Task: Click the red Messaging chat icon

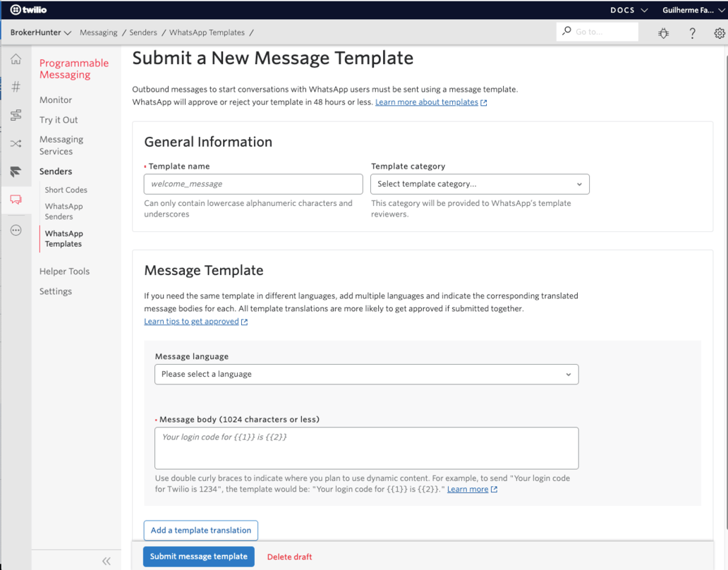Action: pos(16,200)
